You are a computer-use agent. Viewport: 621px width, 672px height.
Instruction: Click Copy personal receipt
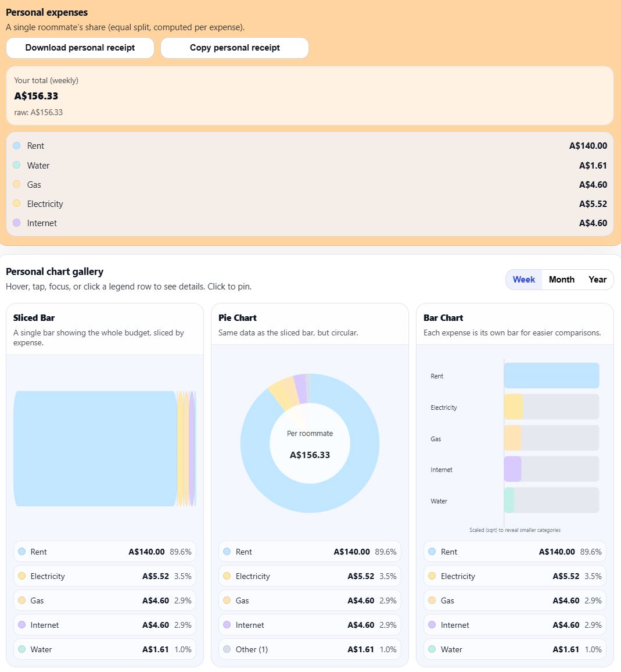tap(235, 48)
